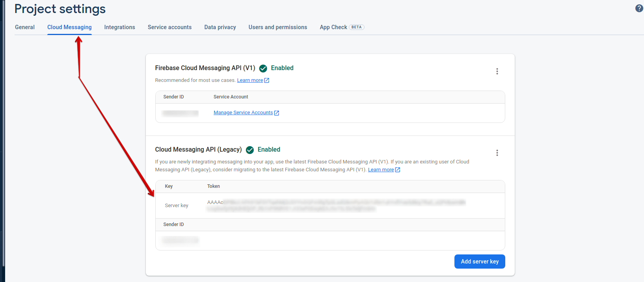Click the green Enabled checkmark for Legacy API
Image resolution: width=644 pixels, height=282 pixels.
pos(250,150)
